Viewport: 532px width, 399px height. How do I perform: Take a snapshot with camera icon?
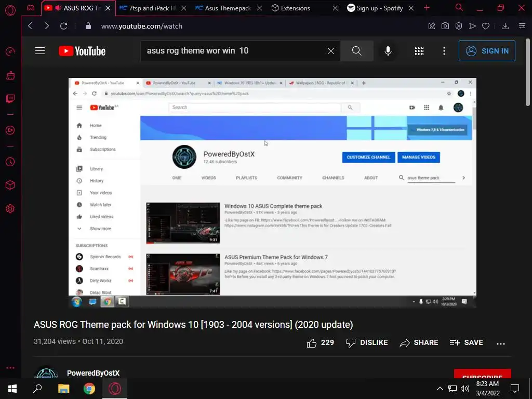click(445, 26)
